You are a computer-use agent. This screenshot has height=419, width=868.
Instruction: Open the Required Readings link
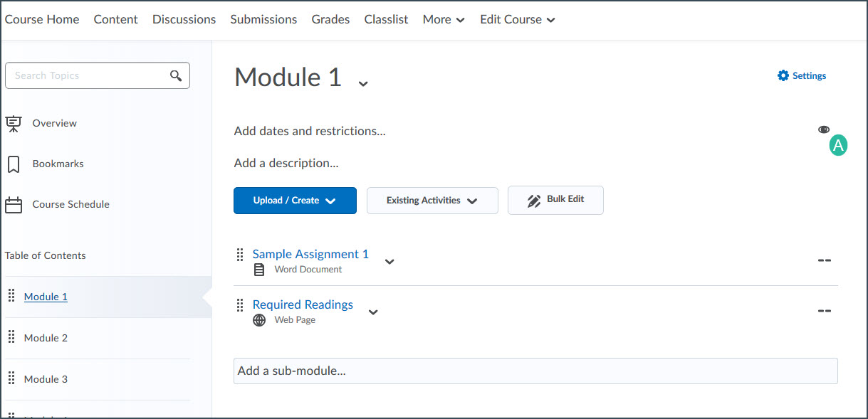303,304
